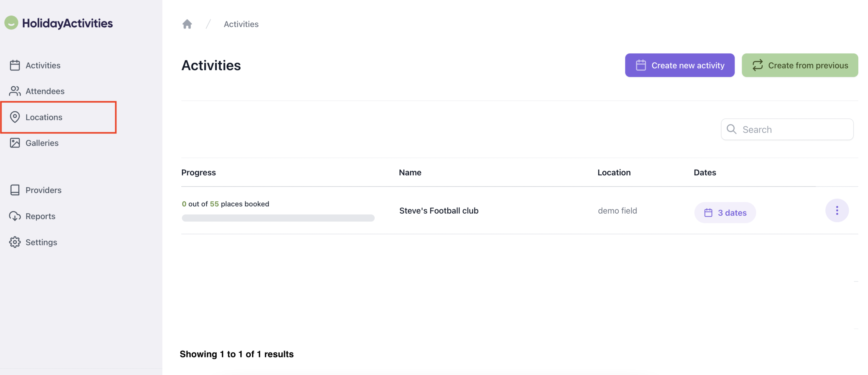
Task: Click the Settings sidebar icon
Action: pos(15,242)
